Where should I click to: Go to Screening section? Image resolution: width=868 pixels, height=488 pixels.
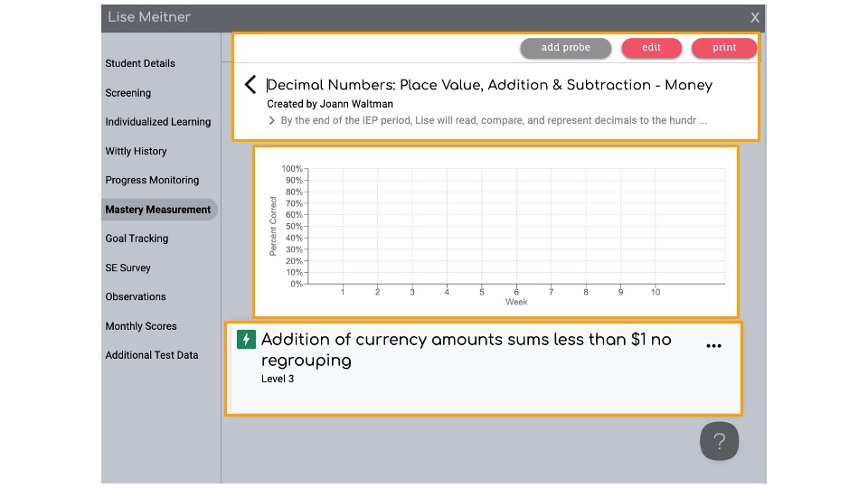click(x=127, y=93)
